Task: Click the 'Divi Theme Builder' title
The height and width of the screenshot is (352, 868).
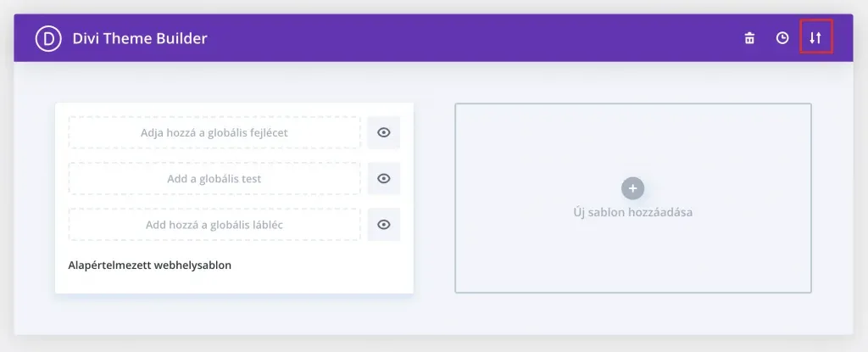Action: click(x=140, y=38)
